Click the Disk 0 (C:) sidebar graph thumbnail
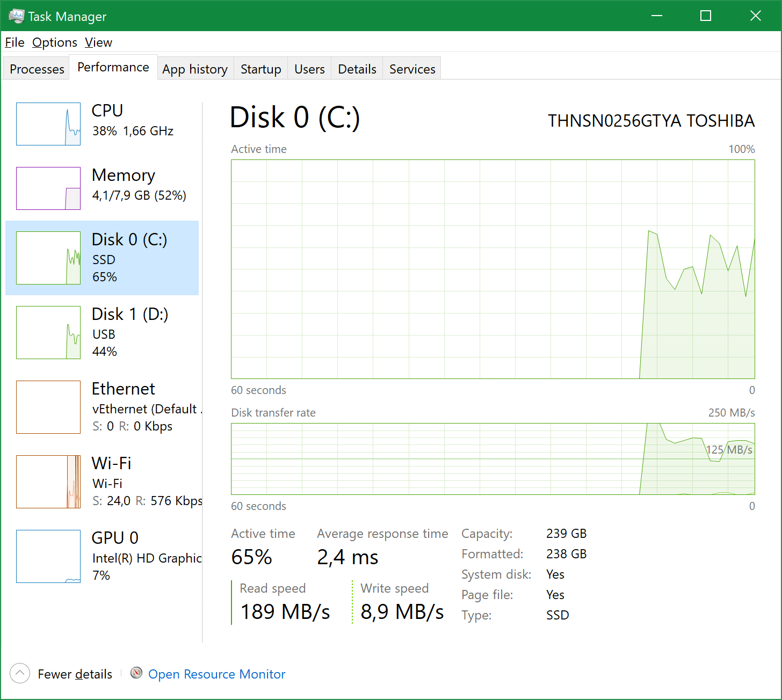 click(48, 258)
